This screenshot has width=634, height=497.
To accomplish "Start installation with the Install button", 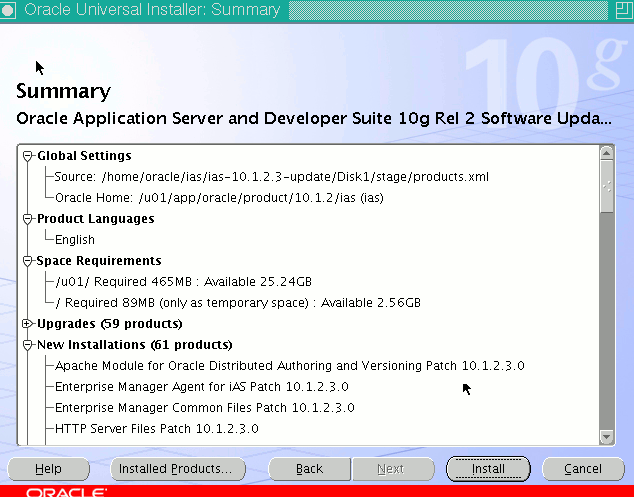I will [x=488, y=469].
